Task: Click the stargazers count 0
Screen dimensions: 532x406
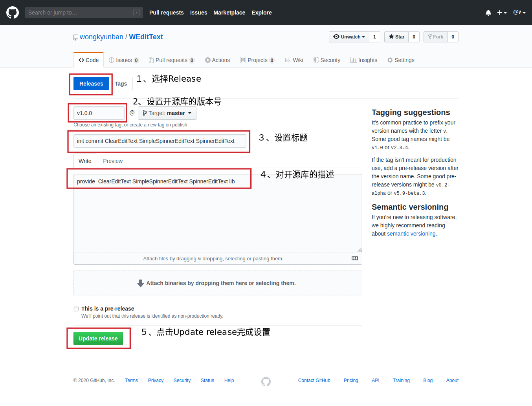Action: click(x=414, y=37)
